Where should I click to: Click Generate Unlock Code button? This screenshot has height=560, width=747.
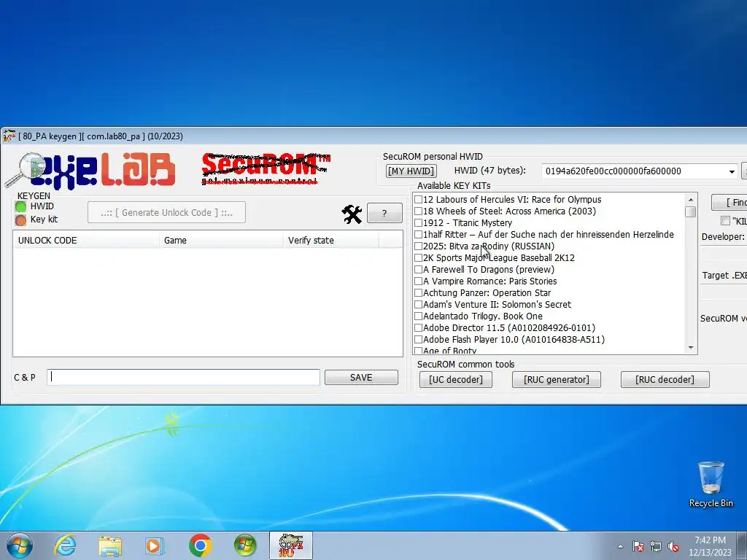pyautogui.click(x=167, y=212)
